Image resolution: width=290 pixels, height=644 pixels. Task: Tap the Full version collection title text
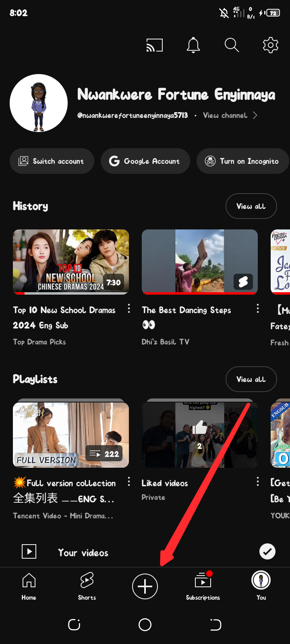[x=64, y=491]
